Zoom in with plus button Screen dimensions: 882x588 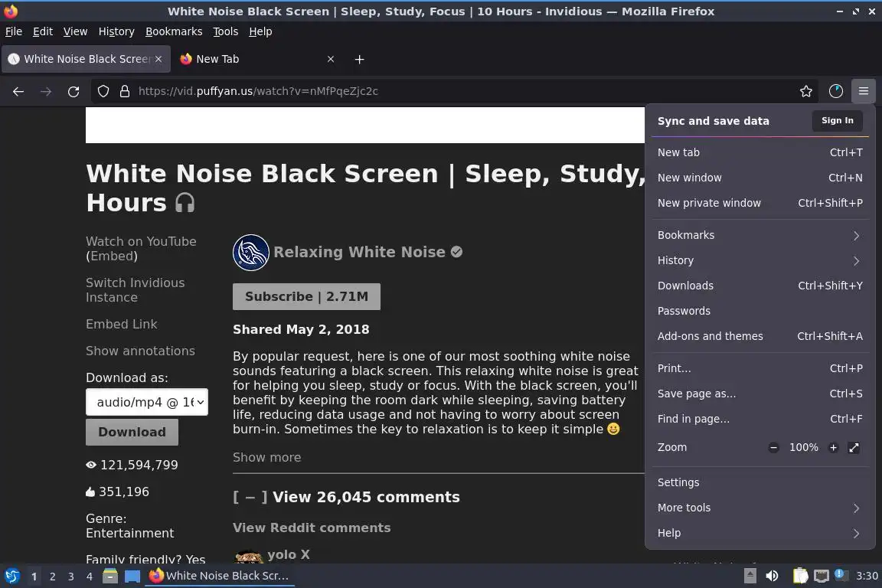[833, 448]
